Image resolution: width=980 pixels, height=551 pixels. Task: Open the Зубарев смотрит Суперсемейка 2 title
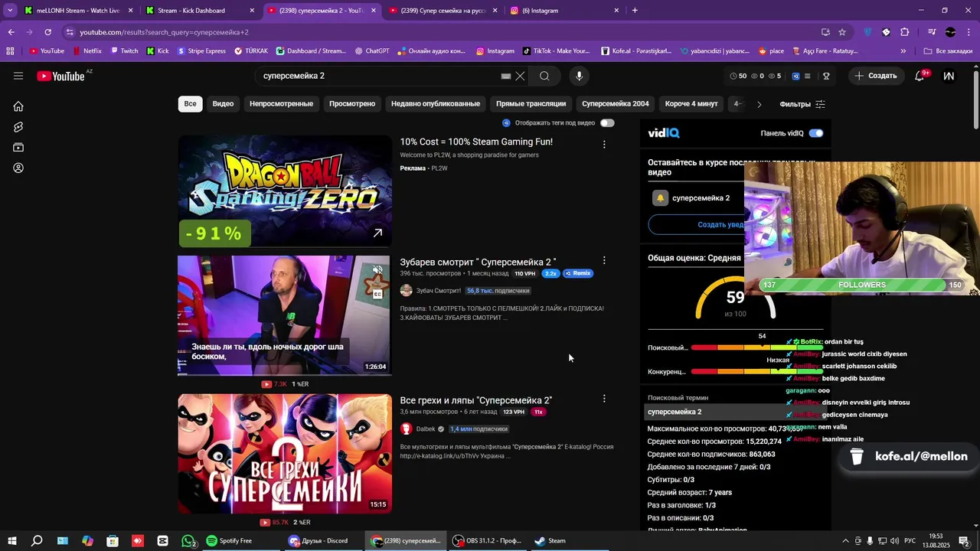pos(478,262)
